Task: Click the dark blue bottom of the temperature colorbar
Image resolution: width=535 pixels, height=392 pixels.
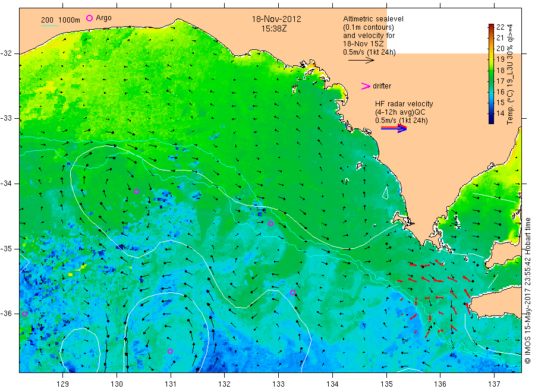Action: click(x=491, y=121)
